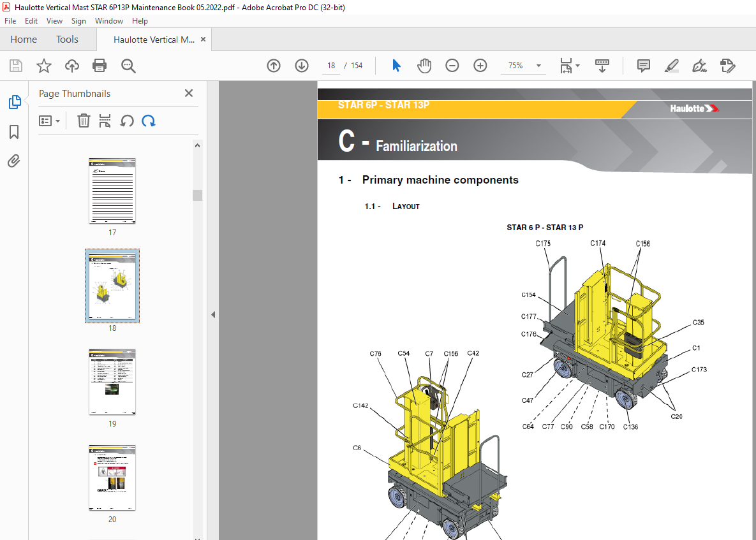Click the fit page scrolling icon
The width and height of the screenshot is (756, 540).
tap(566, 66)
